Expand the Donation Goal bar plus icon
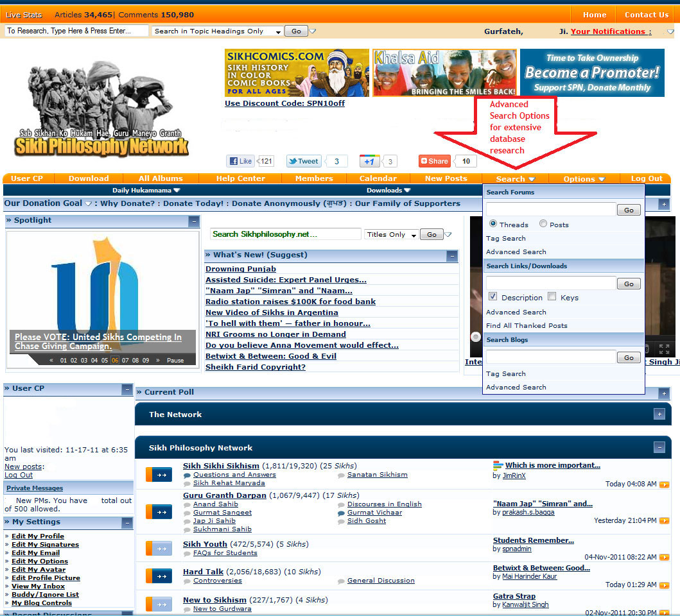The image size is (680, 616). click(x=663, y=204)
